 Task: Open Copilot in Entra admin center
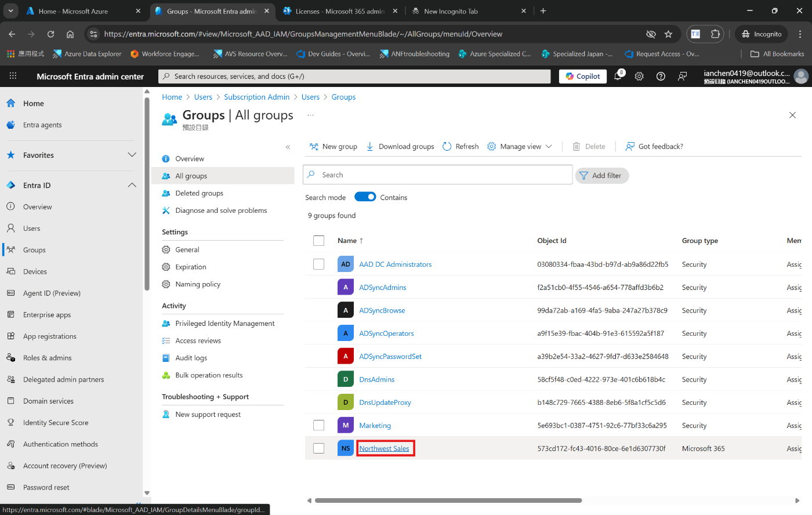point(583,76)
